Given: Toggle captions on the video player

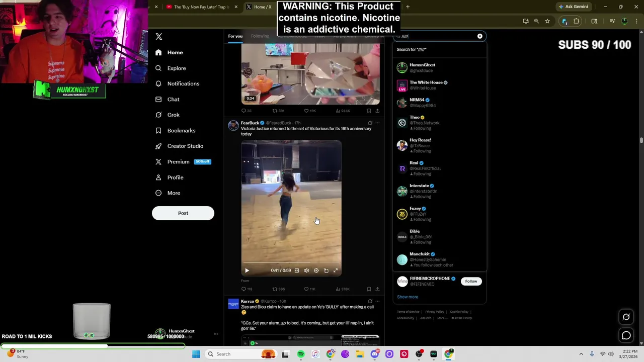Looking at the screenshot, I should [297, 270].
